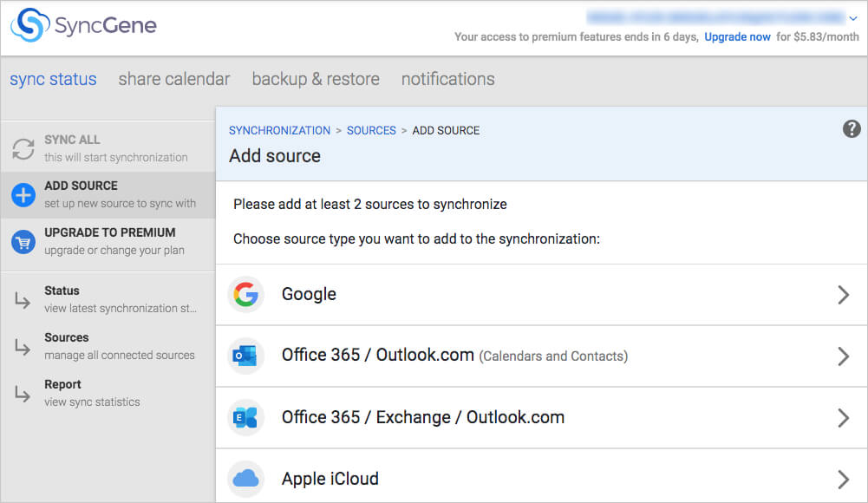868x503 pixels.
Task: Choose Office 365 / Exchange / Outlook.com
Action: (x=541, y=417)
